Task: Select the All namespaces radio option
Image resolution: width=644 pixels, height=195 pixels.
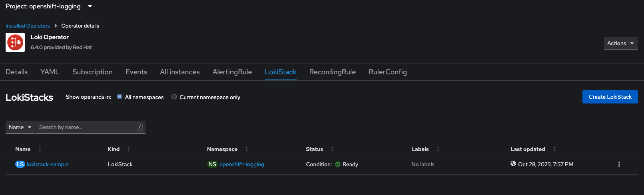Action: (x=120, y=97)
